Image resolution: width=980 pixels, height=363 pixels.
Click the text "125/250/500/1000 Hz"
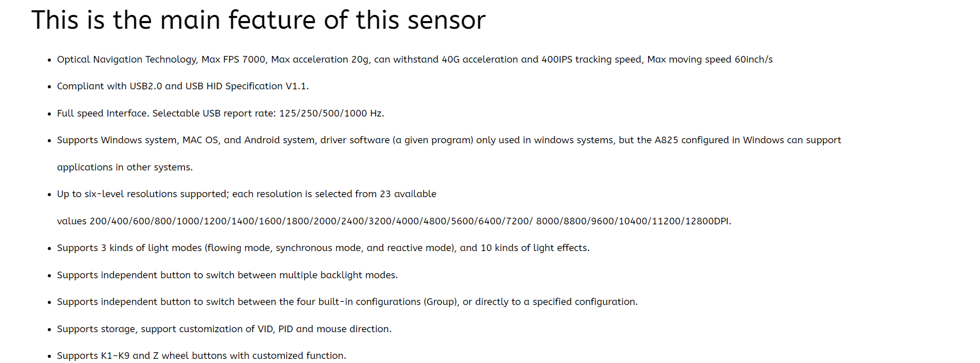[x=331, y=113]
